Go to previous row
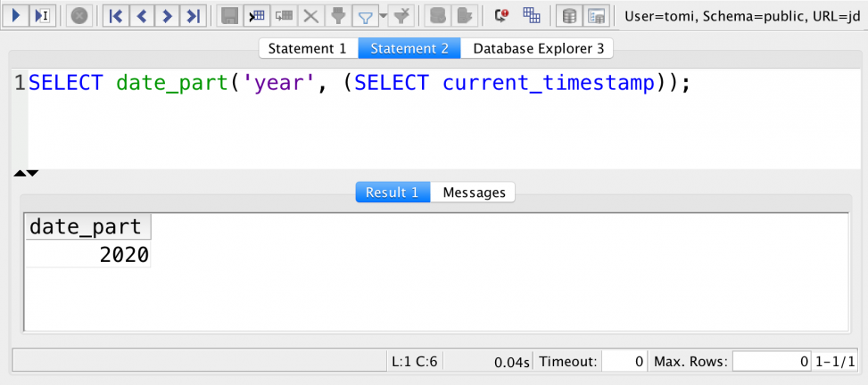The image size is (868, 385). [x=141, y=15]
